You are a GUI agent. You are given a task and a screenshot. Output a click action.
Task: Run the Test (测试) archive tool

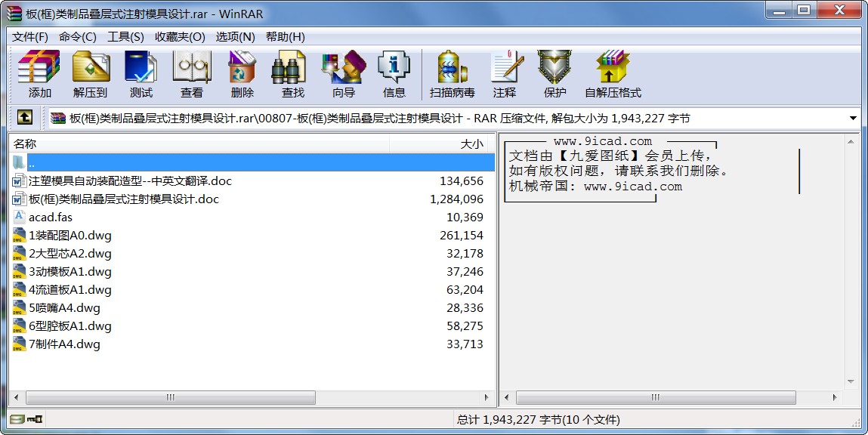point(141,74)
